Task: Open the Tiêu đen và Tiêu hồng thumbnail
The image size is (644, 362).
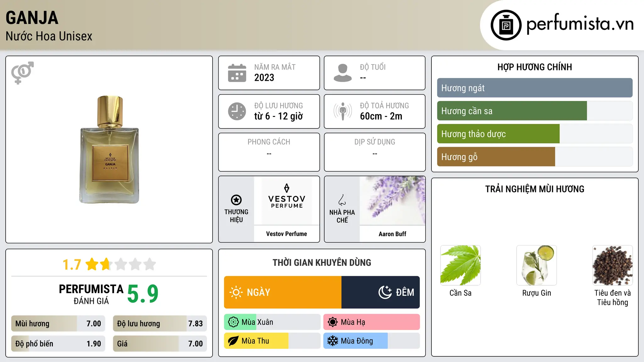Action: [613, 265]
